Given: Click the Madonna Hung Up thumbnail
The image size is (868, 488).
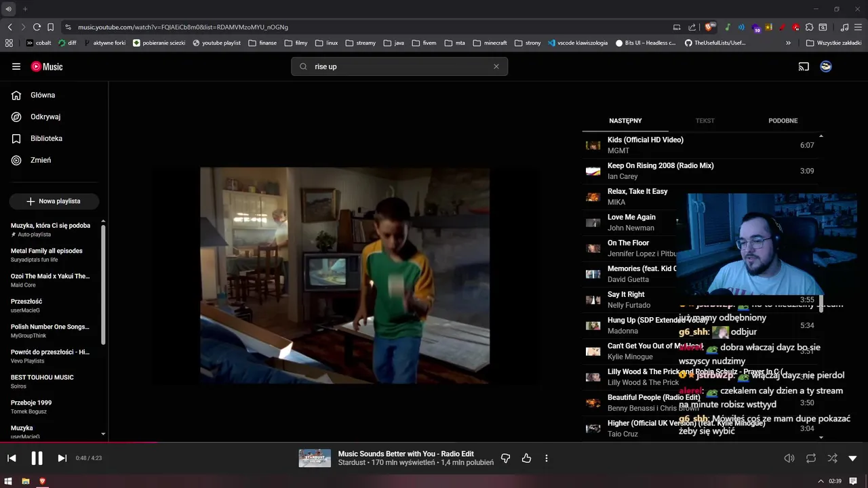Looking at the screenshot, I should pos(593,325).
